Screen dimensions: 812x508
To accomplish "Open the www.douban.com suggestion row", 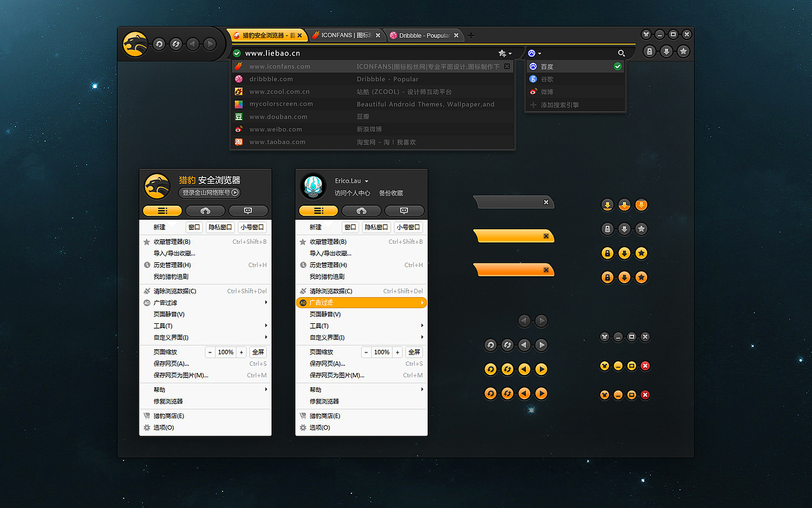I will pos(372,117).
